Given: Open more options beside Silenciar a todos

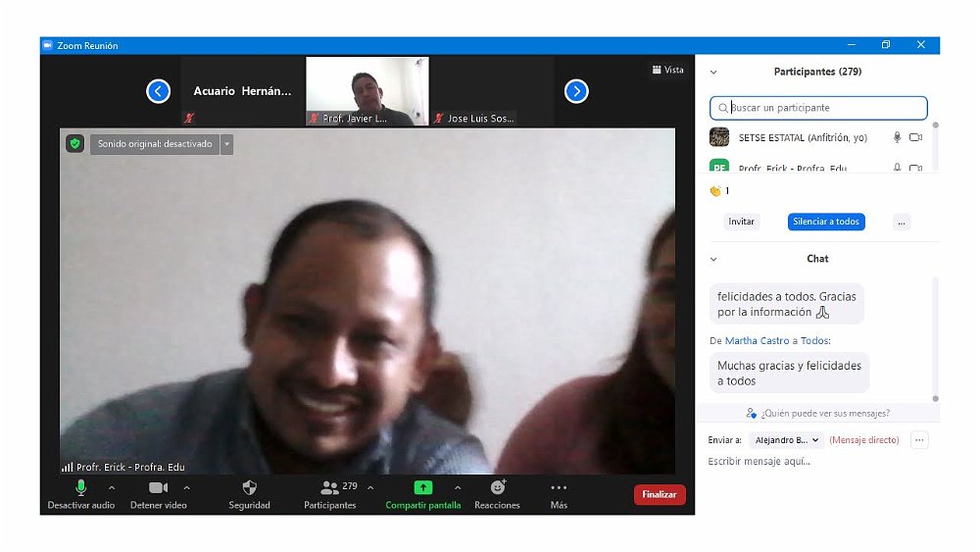Looking at the screenshot, I should (902, 222).
